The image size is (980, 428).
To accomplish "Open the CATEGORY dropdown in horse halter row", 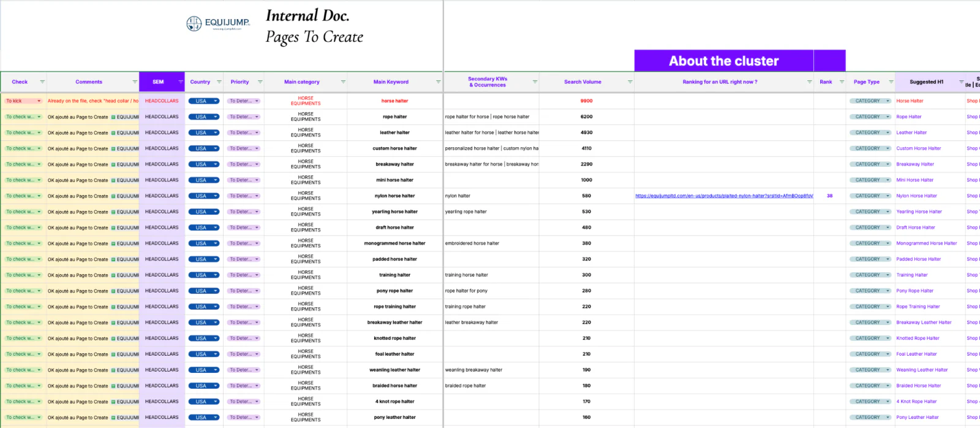I will click(870, 101).
